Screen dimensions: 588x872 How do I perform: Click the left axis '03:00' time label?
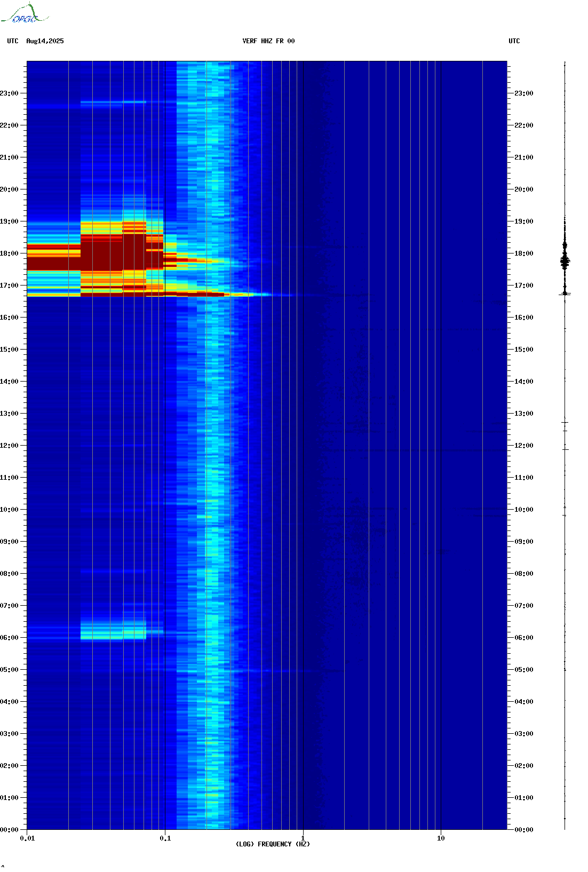(x=9, y=734)
